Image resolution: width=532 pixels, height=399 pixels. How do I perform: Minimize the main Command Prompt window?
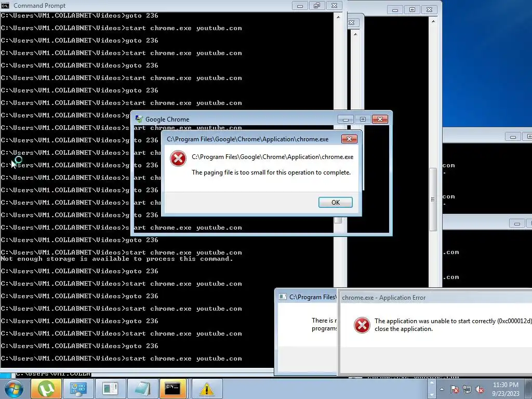click(300, 6)
